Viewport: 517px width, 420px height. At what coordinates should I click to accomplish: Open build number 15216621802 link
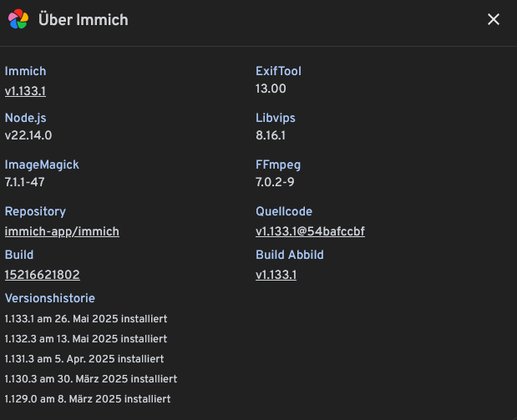pos(43,275)
